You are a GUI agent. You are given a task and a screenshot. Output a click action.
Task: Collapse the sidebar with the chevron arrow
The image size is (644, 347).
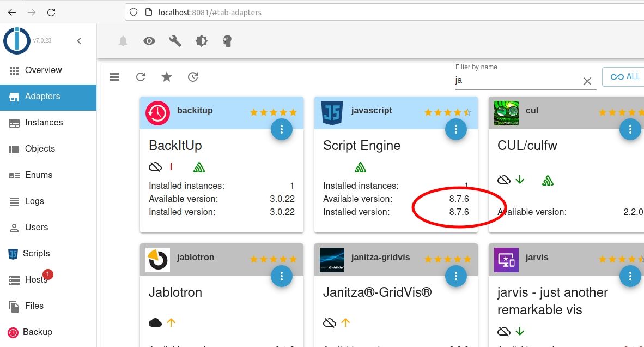79,41
